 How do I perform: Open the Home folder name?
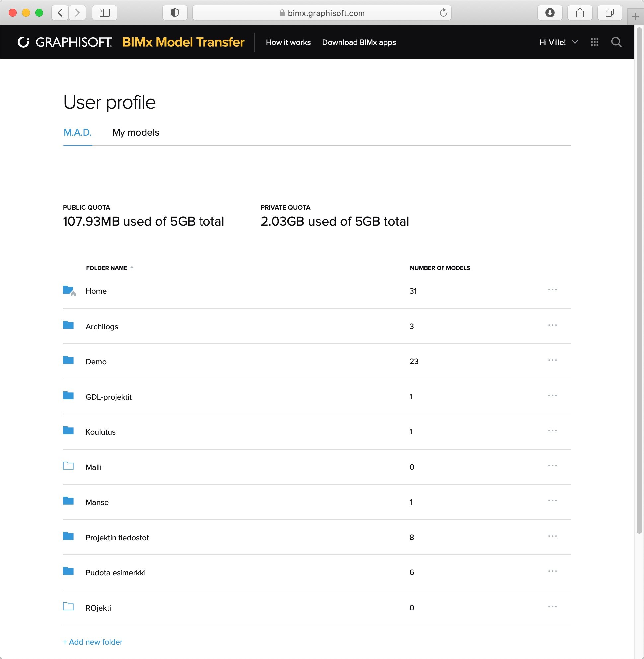pos(96,291)
